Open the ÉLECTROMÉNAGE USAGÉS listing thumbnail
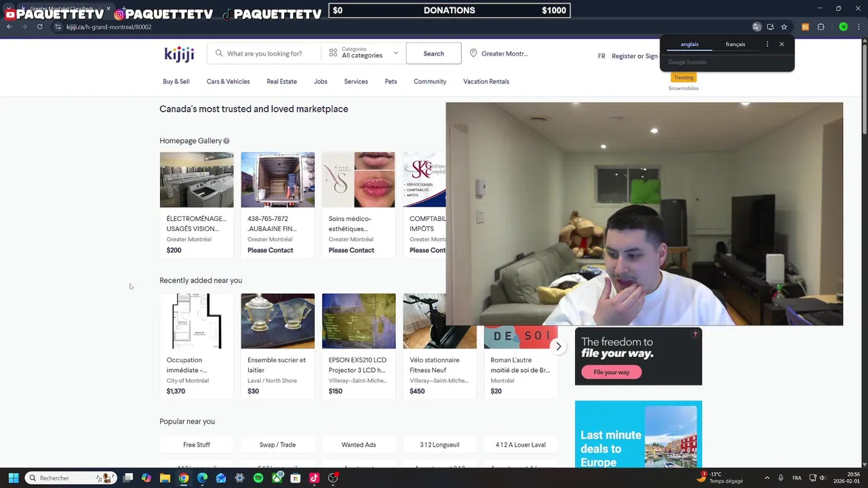Image resolution: width=868 pixels, height=488 pixels. tap(197, 180)
